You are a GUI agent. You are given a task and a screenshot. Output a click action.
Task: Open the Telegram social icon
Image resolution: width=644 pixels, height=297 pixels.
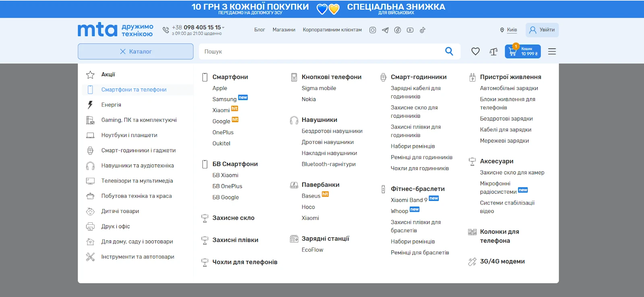(385, 30)
